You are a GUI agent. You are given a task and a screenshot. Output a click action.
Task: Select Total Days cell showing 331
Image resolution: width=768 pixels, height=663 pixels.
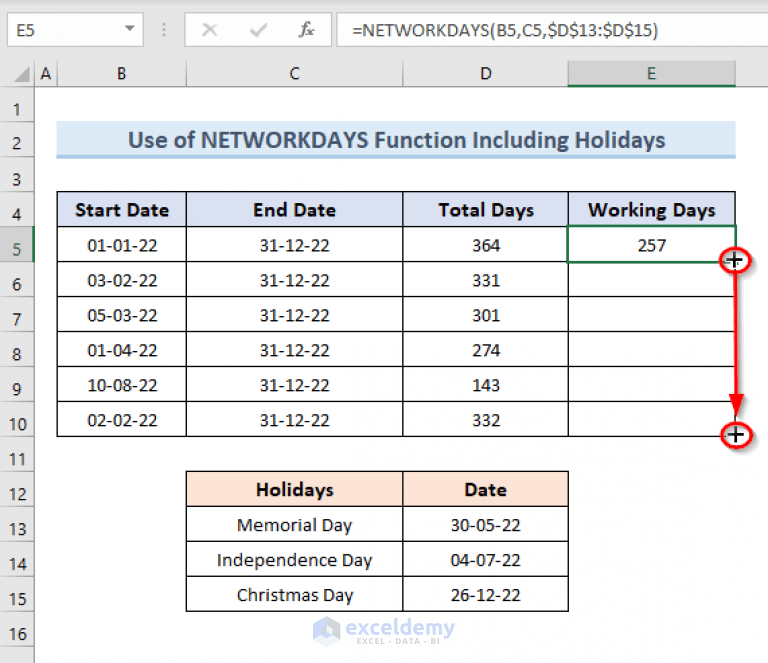point(485,280)
